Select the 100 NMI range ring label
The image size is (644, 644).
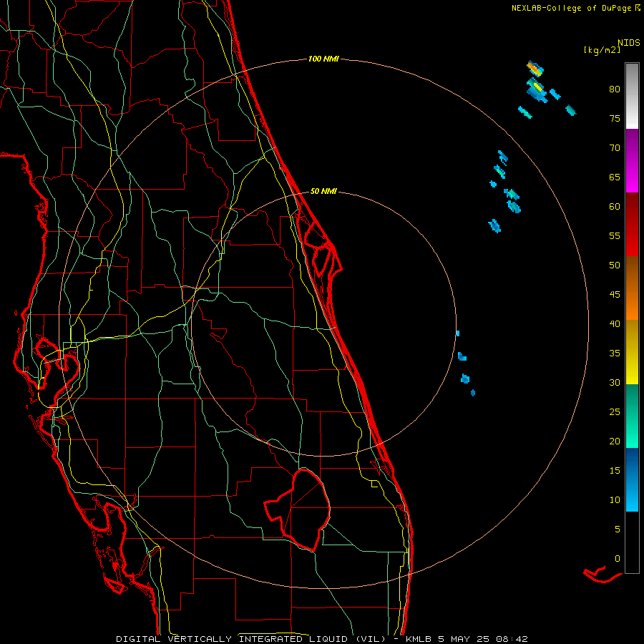pyautogui.click(x=323, y=59)
